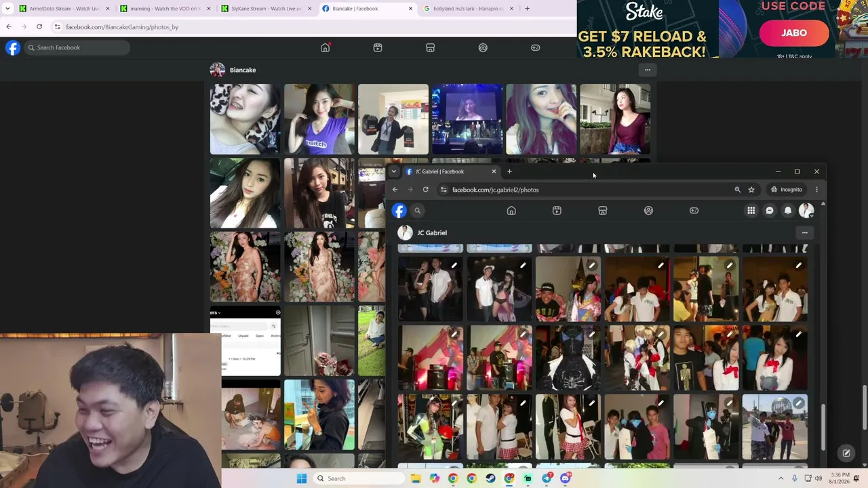Expand tab search in the Biancake browser window

(7, 9)
